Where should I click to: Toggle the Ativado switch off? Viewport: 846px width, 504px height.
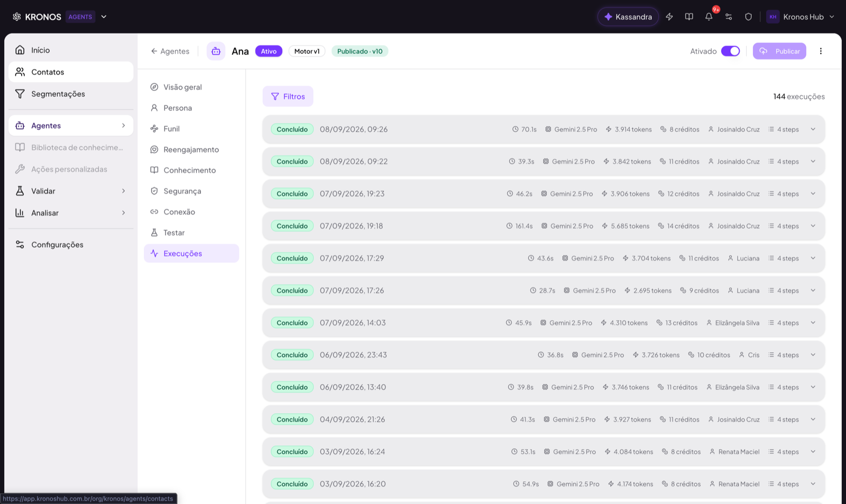click(730, 51)
